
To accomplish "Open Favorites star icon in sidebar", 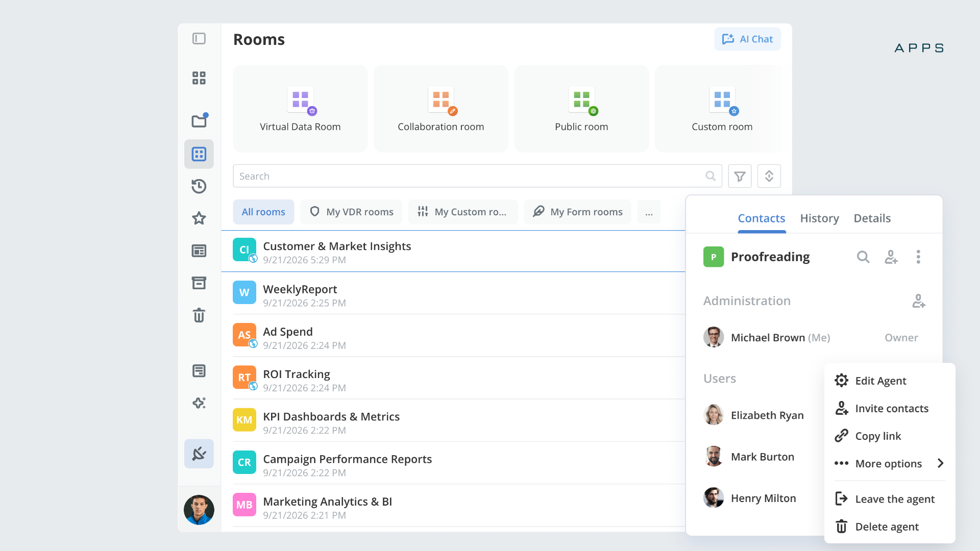I will point(199,218).
